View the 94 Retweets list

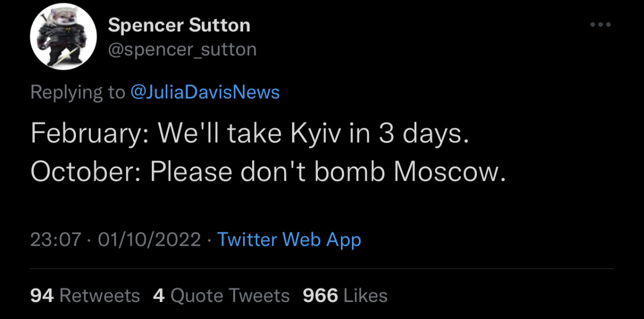[x=85, y=296]
